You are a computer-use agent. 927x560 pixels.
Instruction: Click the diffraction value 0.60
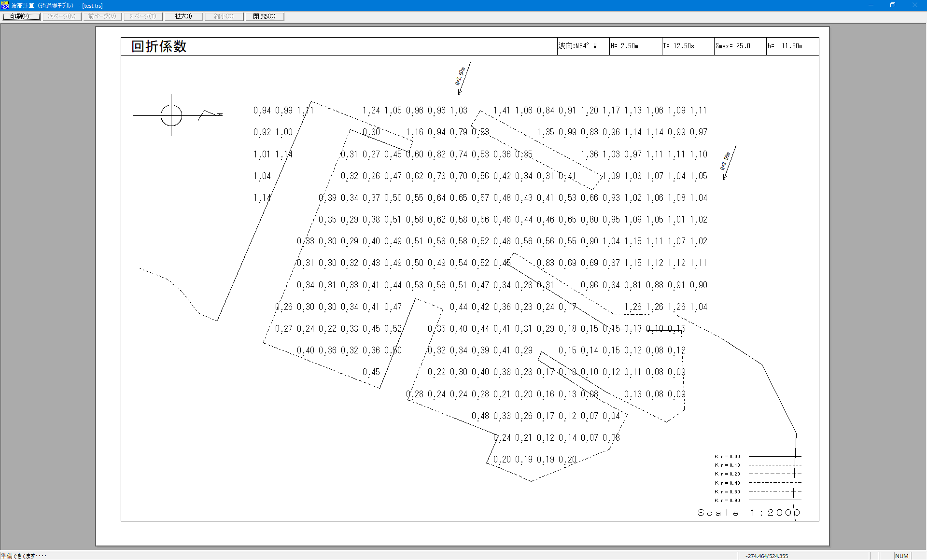click(x=414, y=154)
